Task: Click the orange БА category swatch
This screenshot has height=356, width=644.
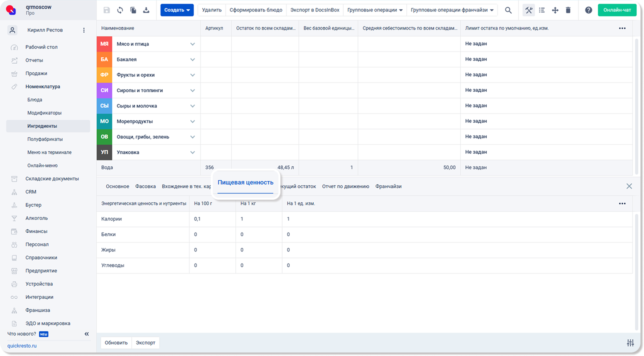Action: click(x=104, y=60)
